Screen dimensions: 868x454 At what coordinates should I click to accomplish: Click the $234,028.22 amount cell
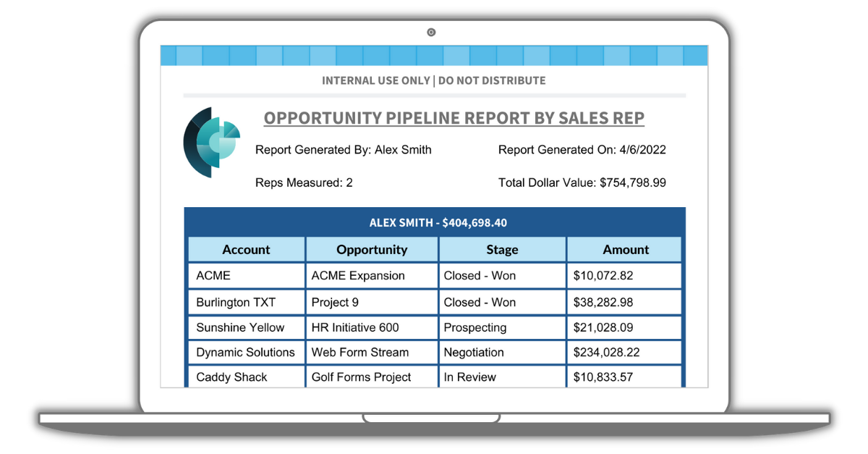pos(625,352)
